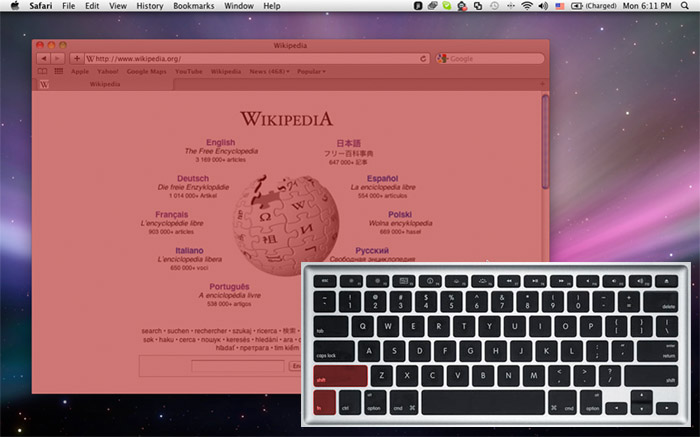This screenshot has height=437, width=700.
Task: Open the volume menu bar icon
Action: point(543,6)
